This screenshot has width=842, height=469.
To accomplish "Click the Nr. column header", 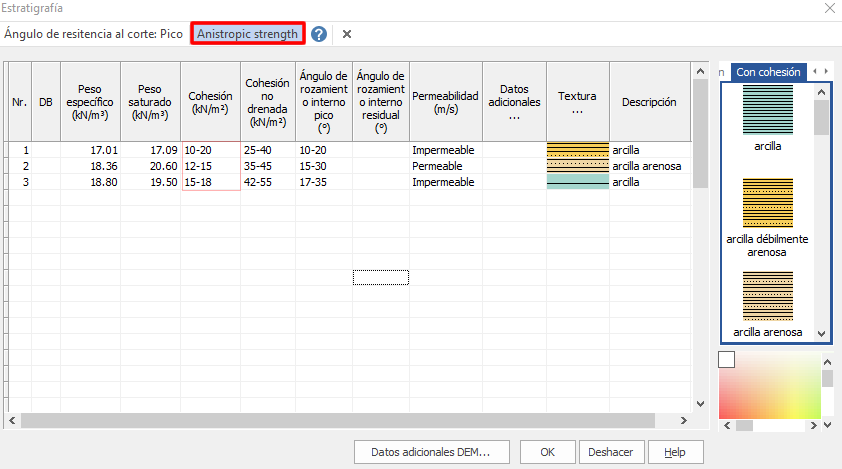I will 20,102.
